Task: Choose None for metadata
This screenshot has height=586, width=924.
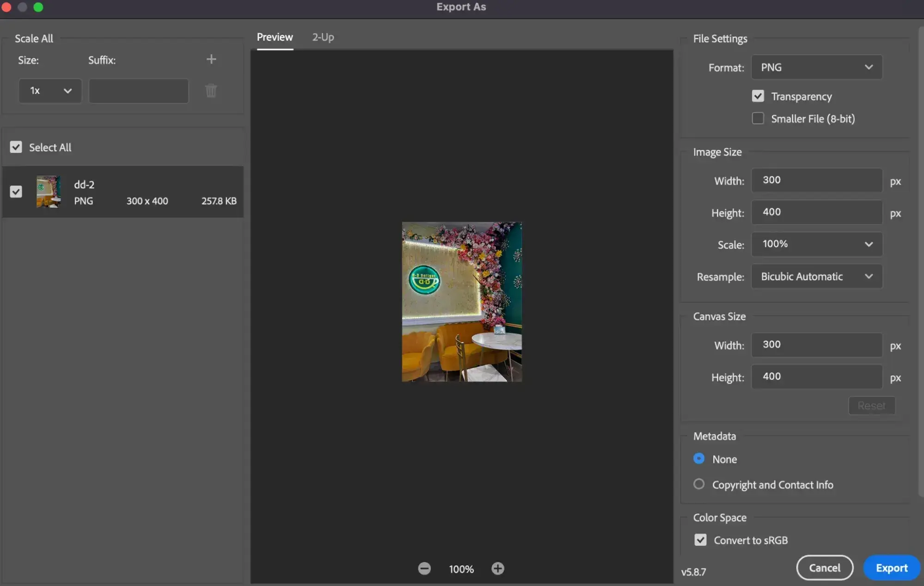Action: point(698,458)
